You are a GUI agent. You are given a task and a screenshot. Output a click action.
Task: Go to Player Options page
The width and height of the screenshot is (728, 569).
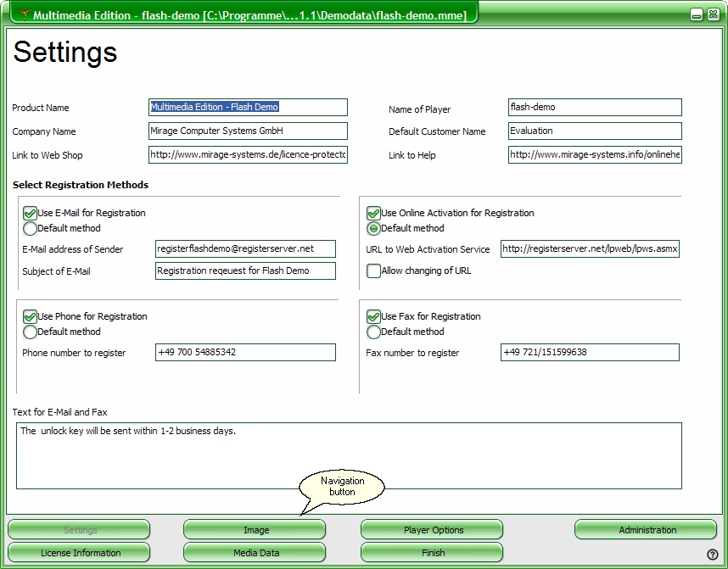tap(433, 530)
